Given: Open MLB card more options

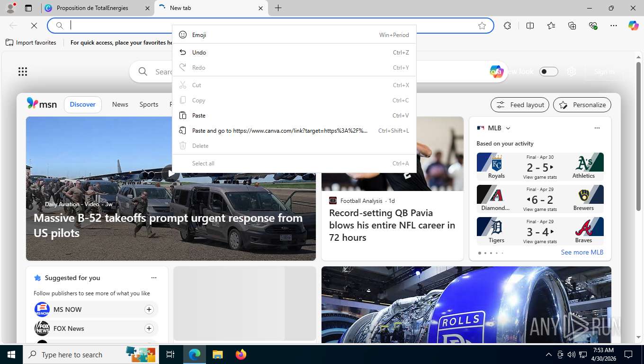Looking at the screenshot, I should click(x=597, y=128).
